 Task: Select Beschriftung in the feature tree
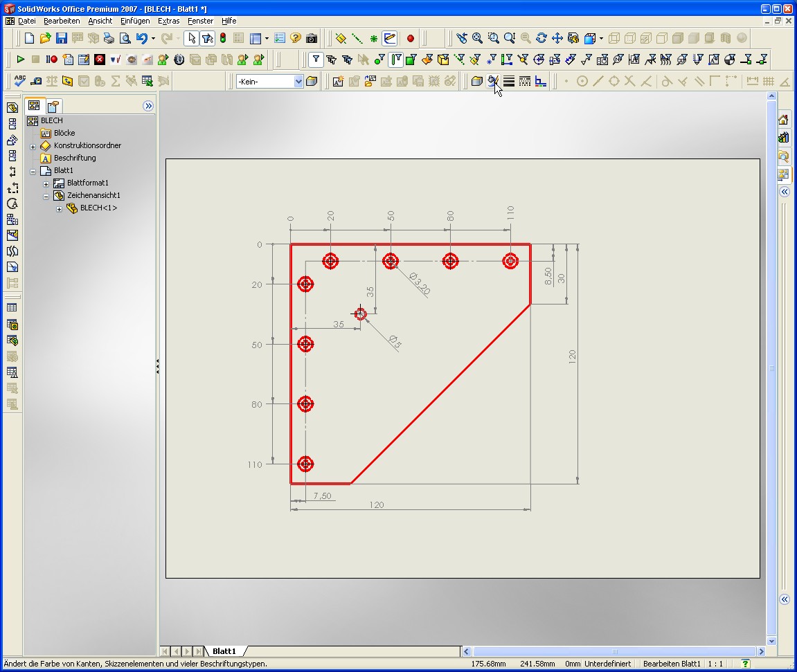(75, 158)
